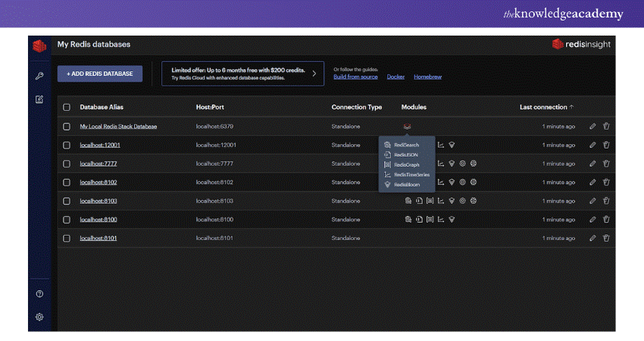Viewport: 644px width, 341px height.
Task: Click RediSearch module icon in localhost:8103 row
Action: pyautogui.click(x=408, y=201)
